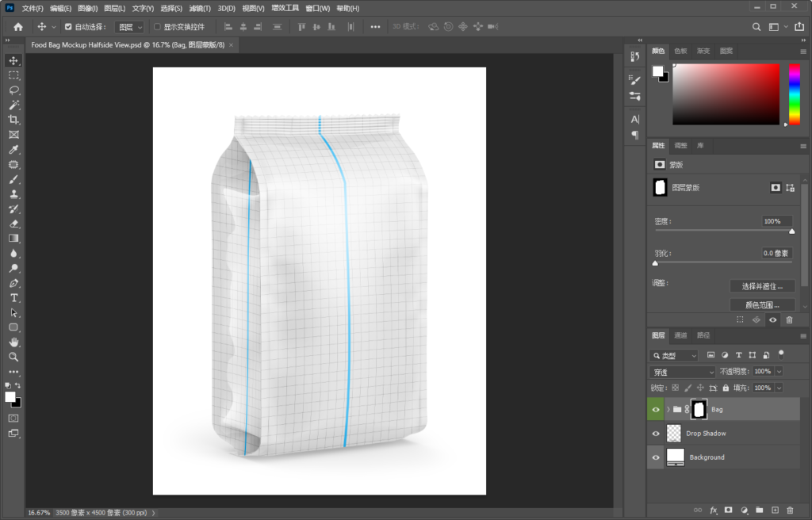
Task: Switch to the Channels tab
Action: point(680,335)
